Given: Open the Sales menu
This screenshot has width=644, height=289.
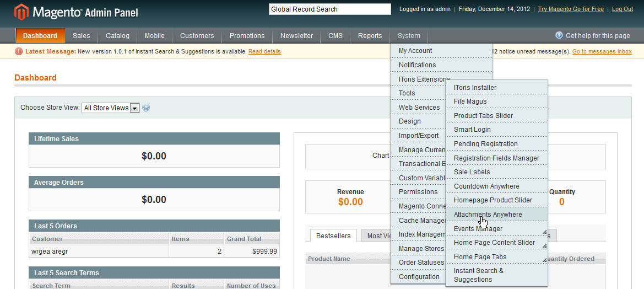Looking at the screenshot, I should tap(82, 36).
